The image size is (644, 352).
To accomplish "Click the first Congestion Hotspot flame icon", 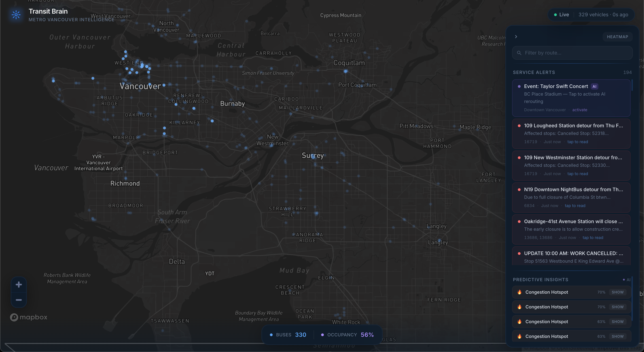I will (519, 292).
